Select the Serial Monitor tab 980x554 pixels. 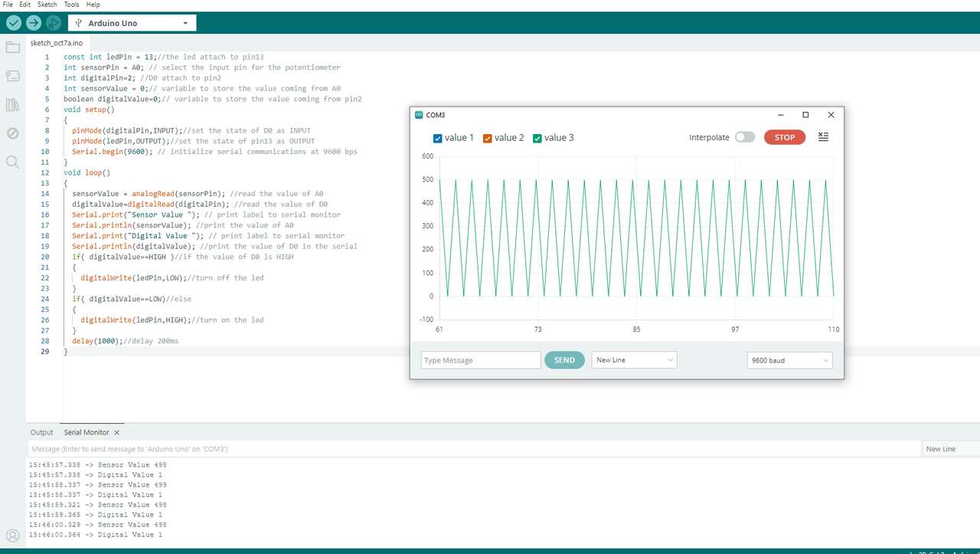point(87,433)
